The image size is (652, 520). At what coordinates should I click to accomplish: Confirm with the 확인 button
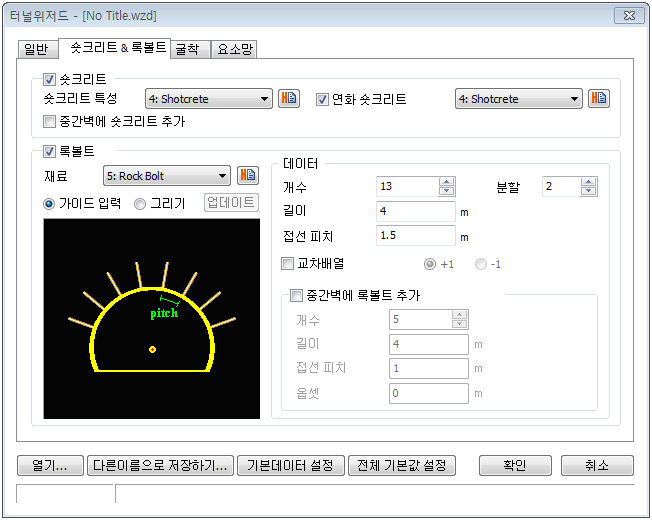515,465
